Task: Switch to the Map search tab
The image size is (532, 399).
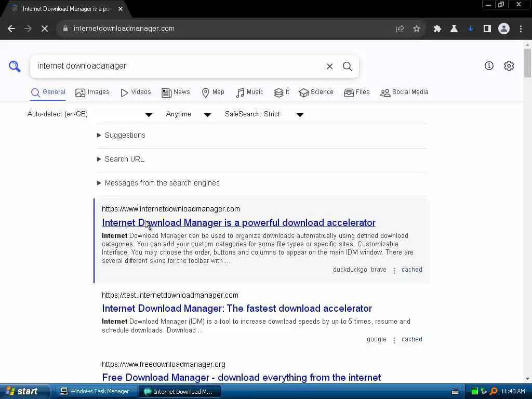Action: tap(213, 92)
